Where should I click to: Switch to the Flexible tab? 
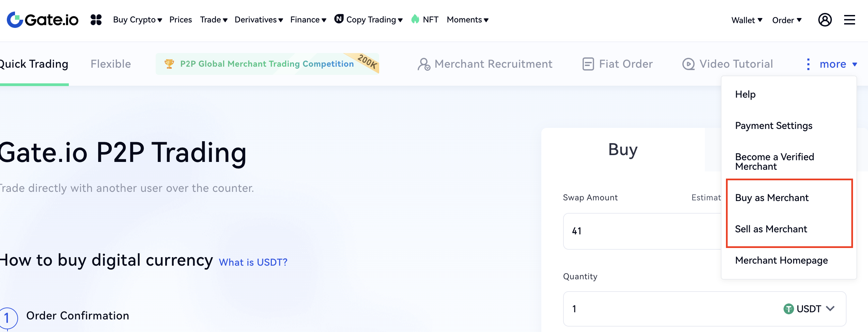[111, 64]
